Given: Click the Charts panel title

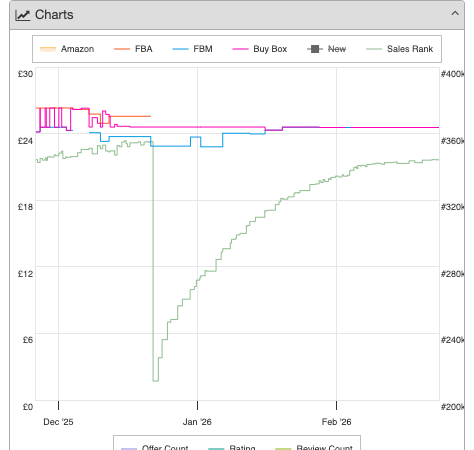Looking at the screenshot, I should [x=54, y=15].
